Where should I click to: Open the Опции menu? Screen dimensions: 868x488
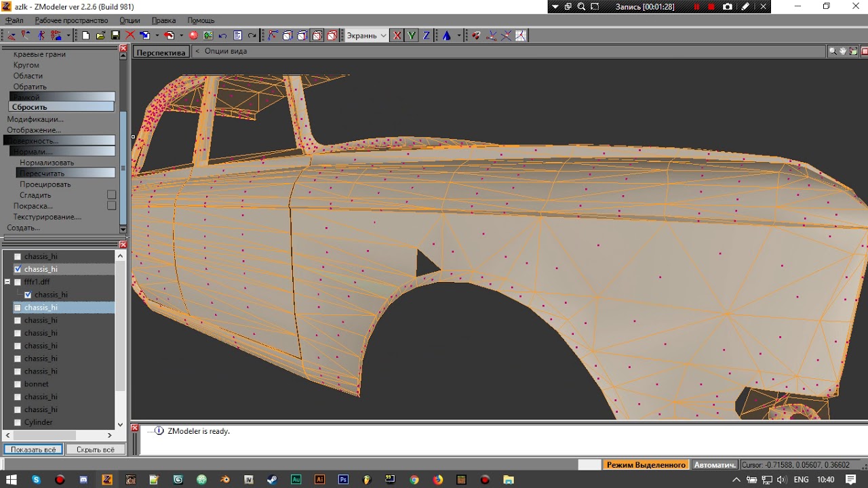[130, 20]
